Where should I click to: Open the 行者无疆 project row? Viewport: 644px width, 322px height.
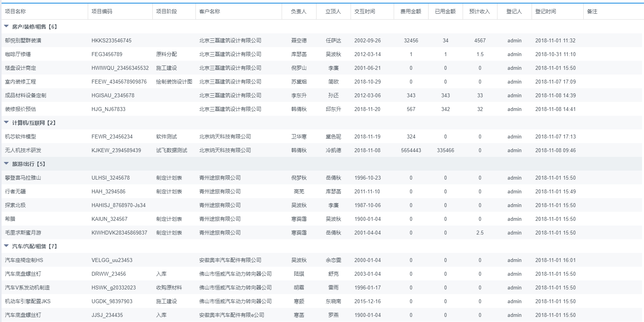321,191
